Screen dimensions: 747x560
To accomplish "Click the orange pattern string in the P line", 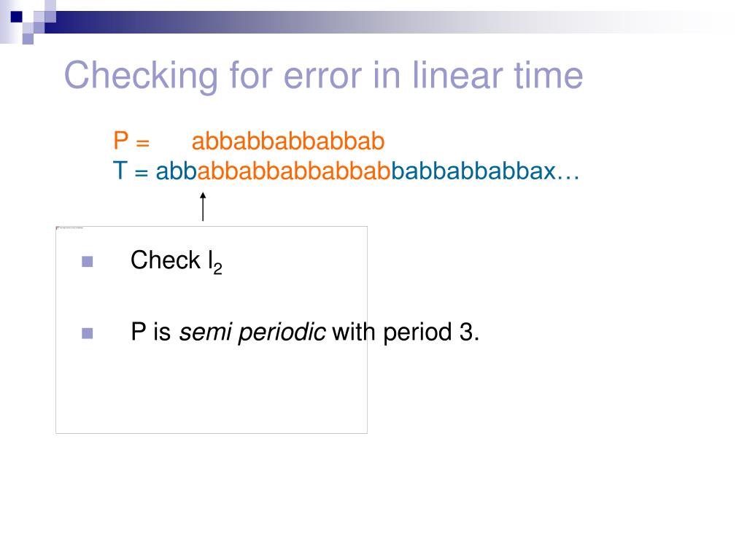I will (x=288, y=141).
